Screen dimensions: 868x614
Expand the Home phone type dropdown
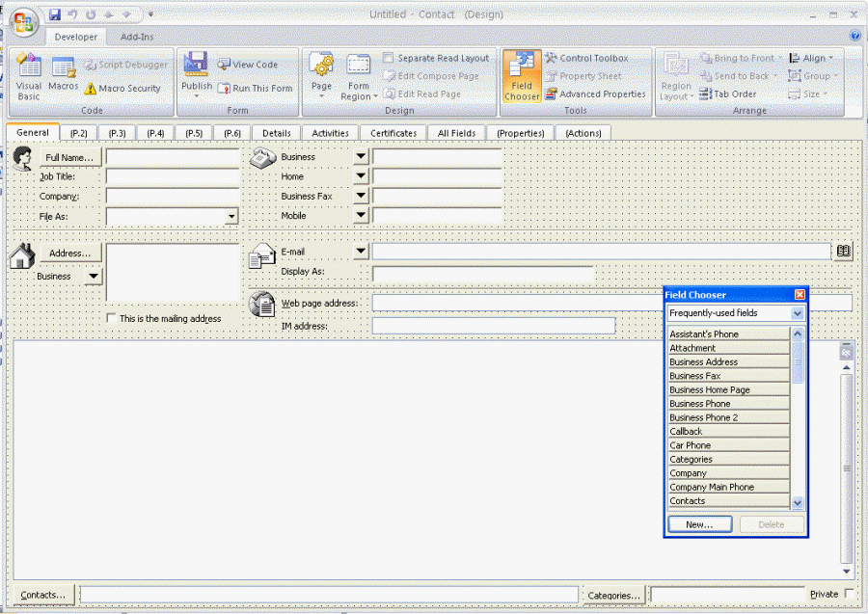click(x=361, y=176)
